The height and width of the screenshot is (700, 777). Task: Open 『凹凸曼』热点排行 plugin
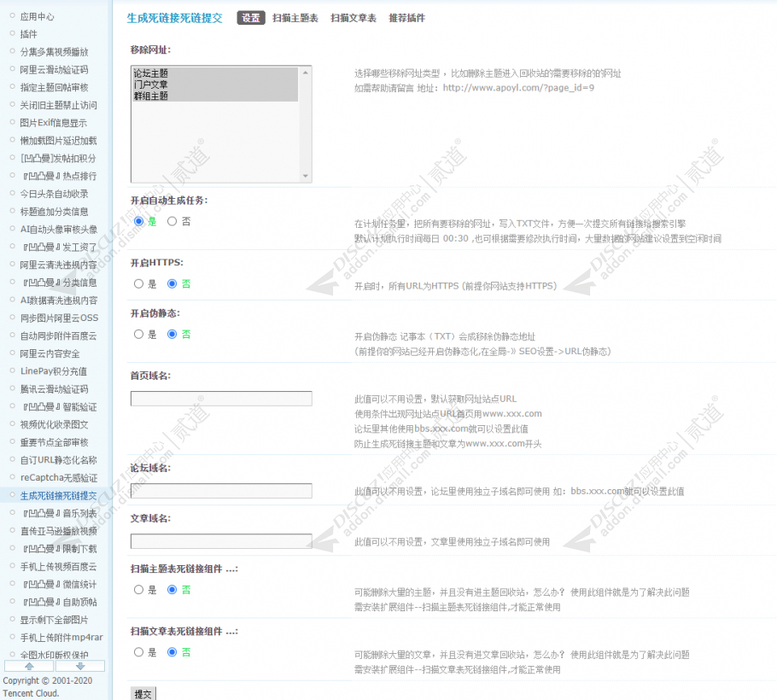[x=58, y=176]
